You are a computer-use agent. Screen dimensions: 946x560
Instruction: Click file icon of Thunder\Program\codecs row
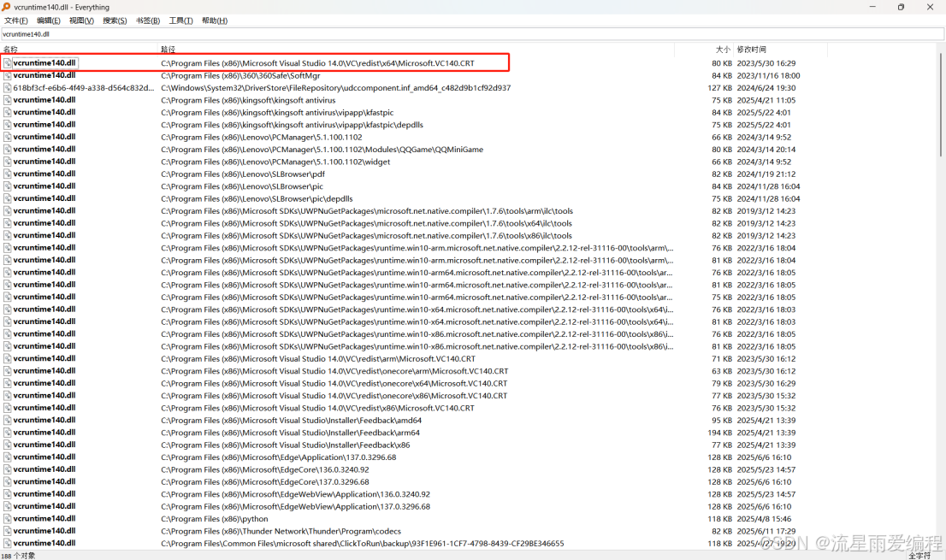[7, 531]
